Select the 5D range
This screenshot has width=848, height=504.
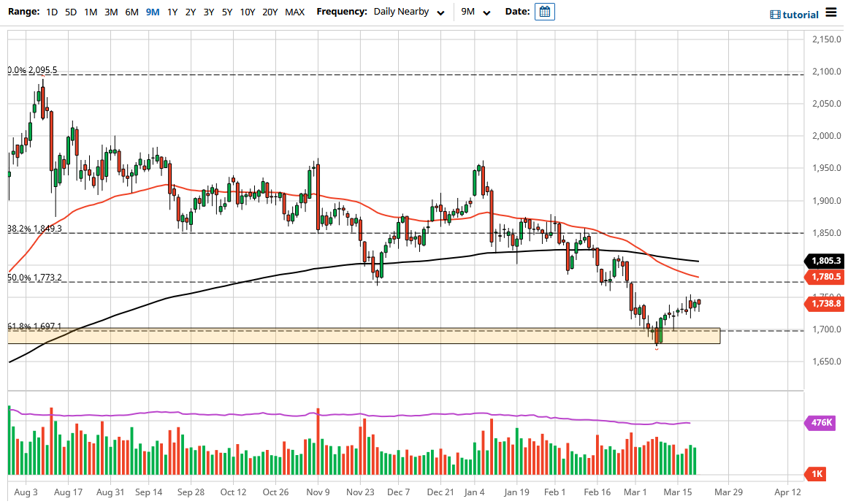[71, 12]
